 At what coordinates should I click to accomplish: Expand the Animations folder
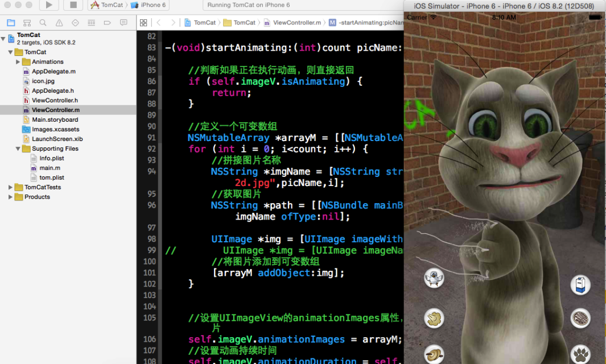coord(18,62)
